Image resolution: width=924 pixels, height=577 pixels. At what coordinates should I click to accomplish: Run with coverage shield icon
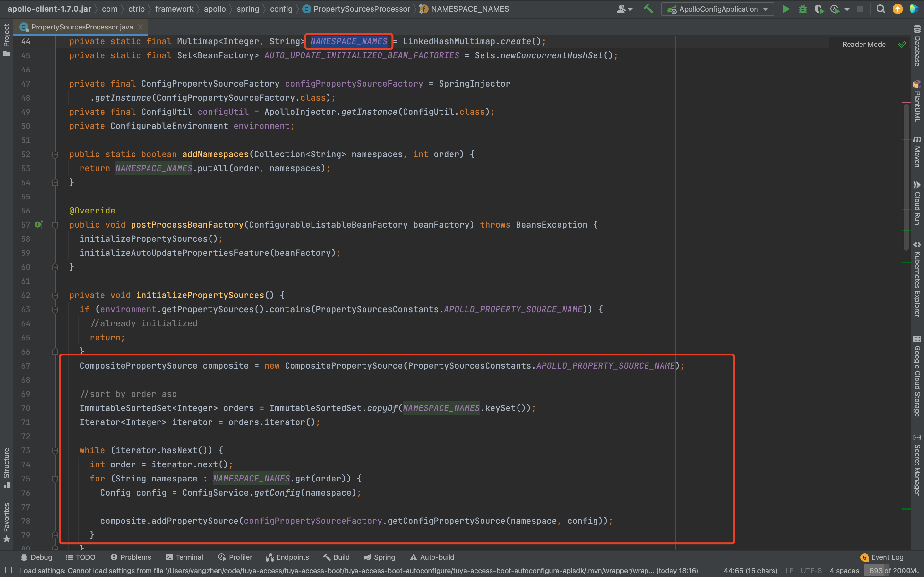tap(818, 9)
